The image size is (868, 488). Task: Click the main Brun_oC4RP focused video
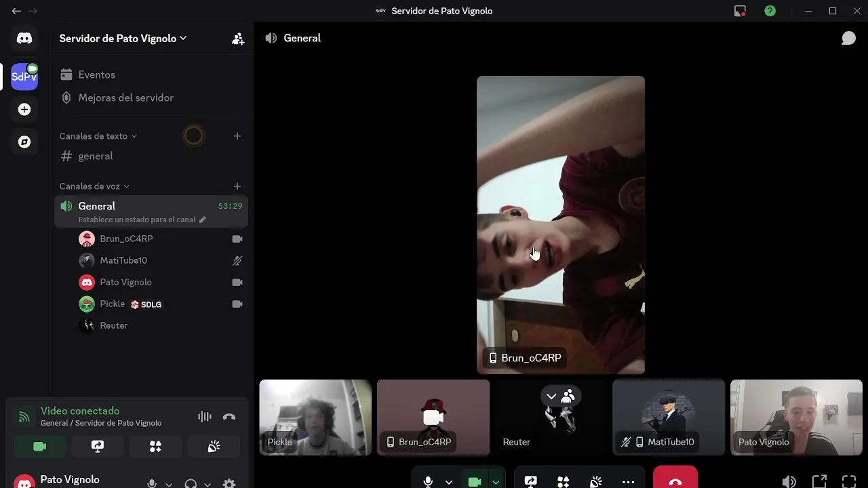coord(561,225)
